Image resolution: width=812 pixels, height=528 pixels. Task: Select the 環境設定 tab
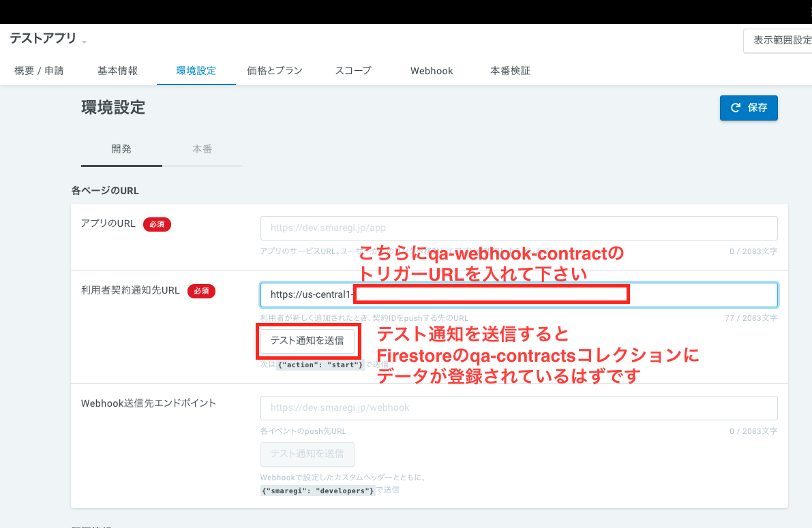coord(196,70)
